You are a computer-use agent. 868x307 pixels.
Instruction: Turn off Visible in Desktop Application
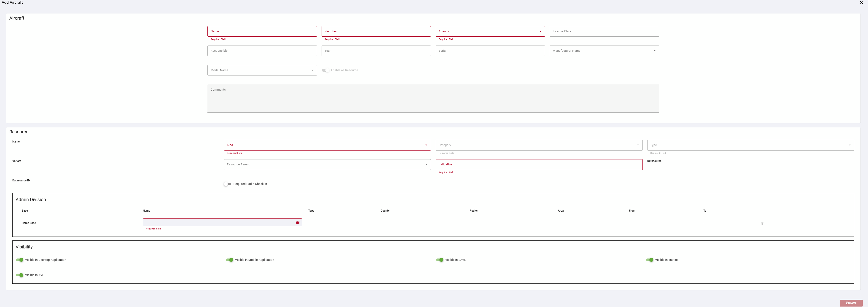tap(19, 260)
